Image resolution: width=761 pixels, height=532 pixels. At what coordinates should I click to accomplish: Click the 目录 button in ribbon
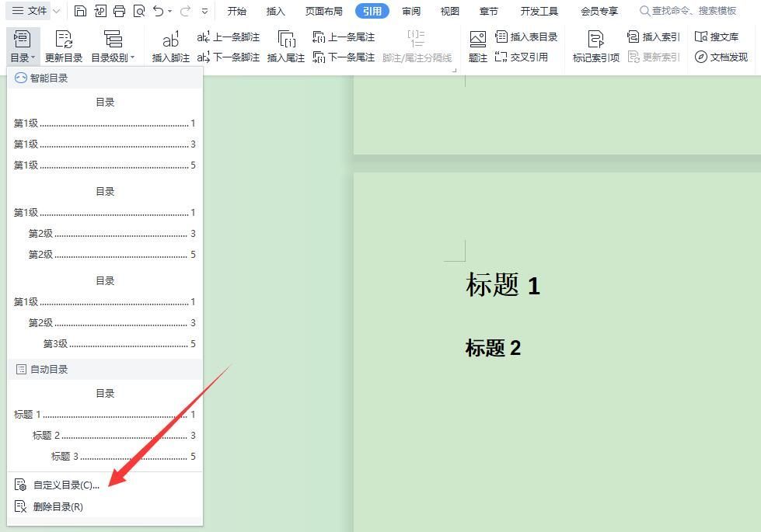[x=23, y=46]
